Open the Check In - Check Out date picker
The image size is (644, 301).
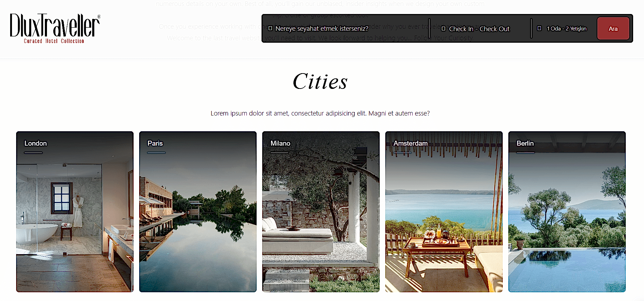tap(479, 29)
